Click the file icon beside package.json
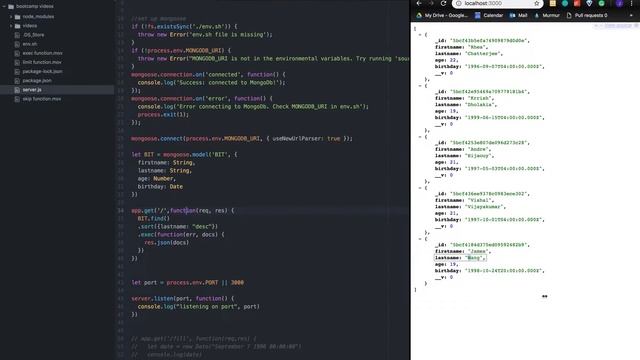 pos(17,81)
